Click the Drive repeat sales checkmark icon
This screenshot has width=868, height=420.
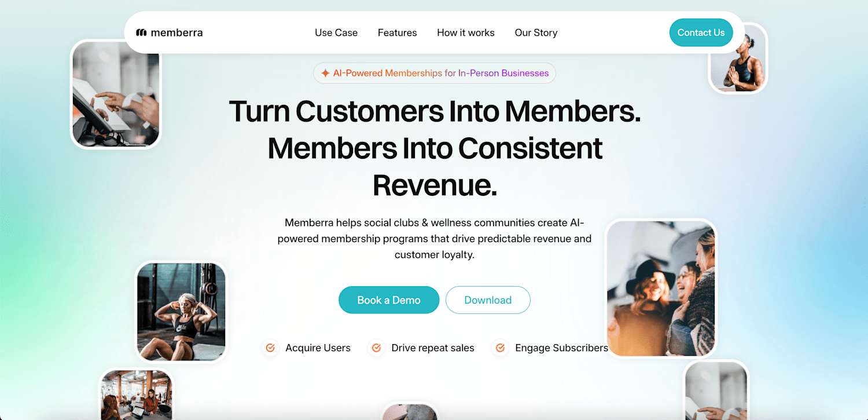click(376, 348)
